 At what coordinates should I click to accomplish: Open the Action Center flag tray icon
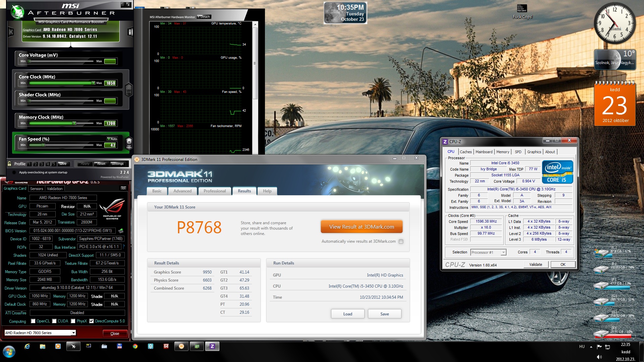pos(599,347)
